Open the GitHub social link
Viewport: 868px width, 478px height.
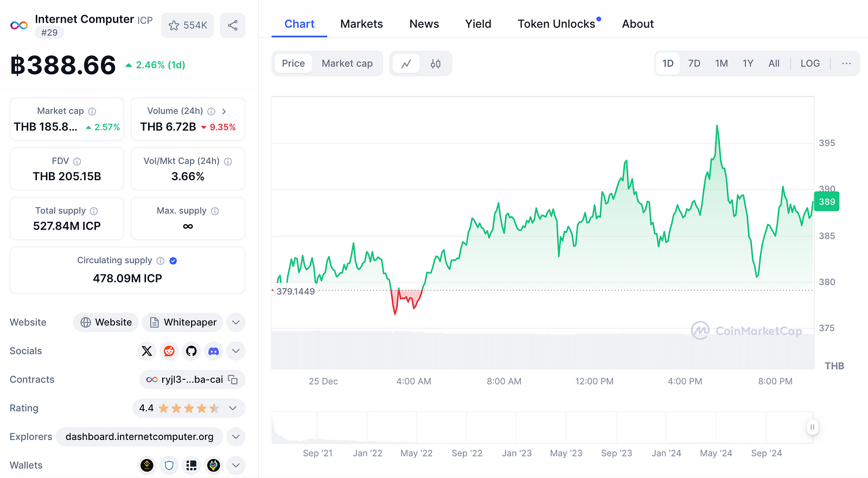(x=192, y=351)
